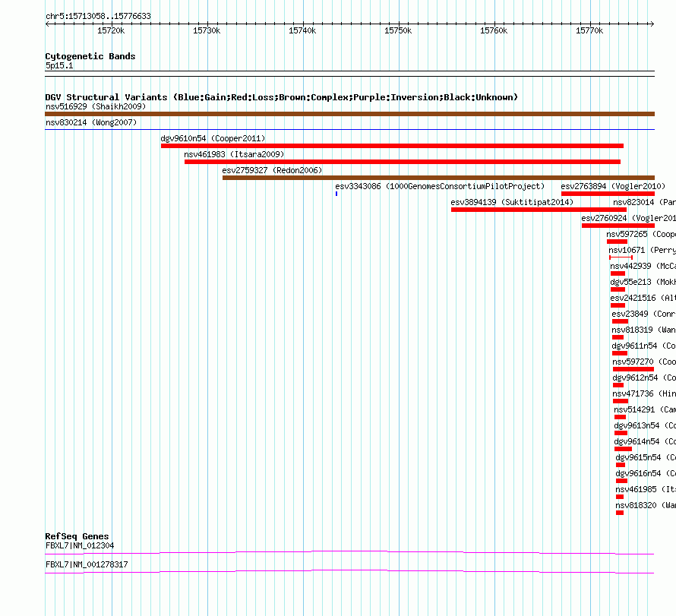This screenshot has width=676, height=616.
Task: Click the 15730k ruler position label
Action: click(207, 30)
